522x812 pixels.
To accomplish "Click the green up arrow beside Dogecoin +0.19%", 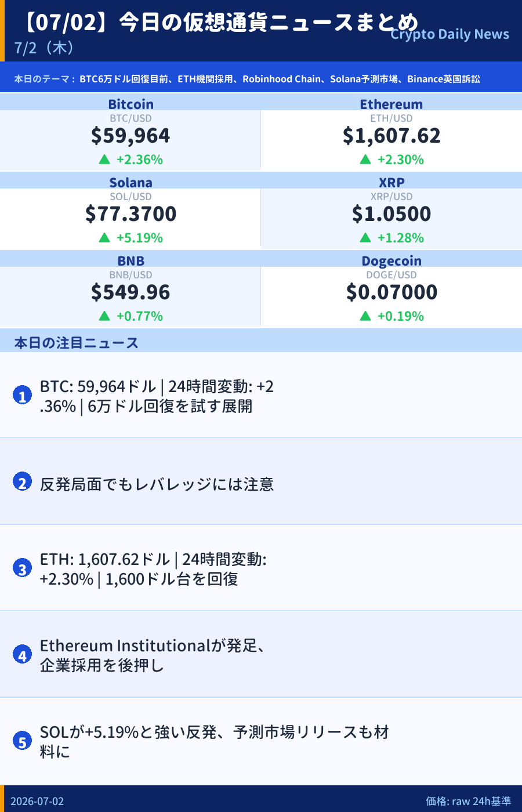I will (x=365, y=316).
